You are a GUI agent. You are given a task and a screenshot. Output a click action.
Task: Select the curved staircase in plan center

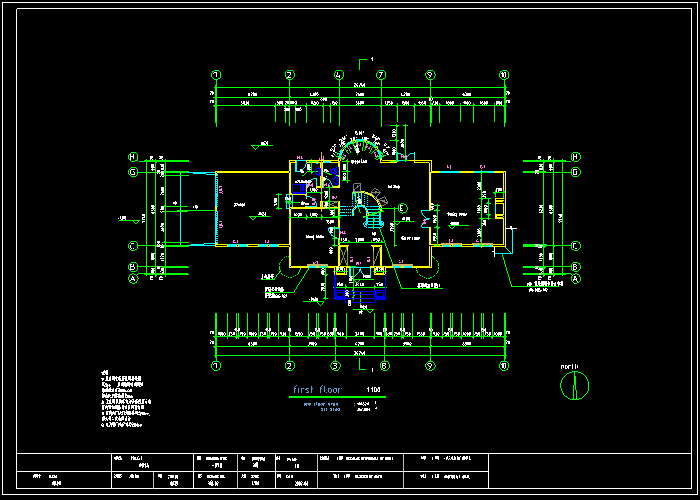pyautogui.click(x=372, y=210)
